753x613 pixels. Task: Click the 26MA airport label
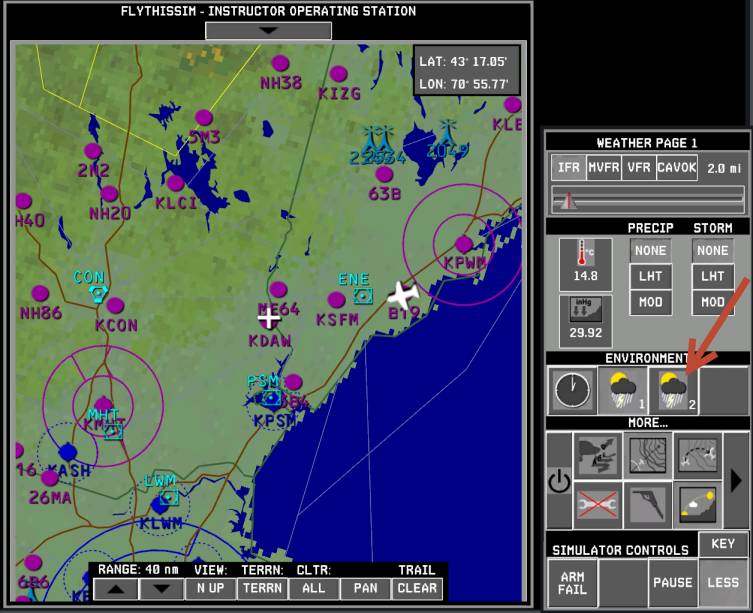pyautogui.click(x=50, y=497)
